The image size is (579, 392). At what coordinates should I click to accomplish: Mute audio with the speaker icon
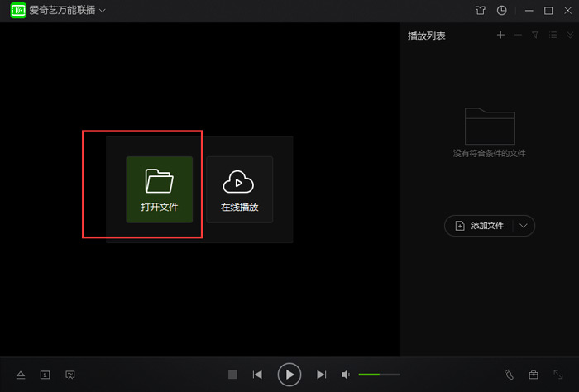[347, 375]
